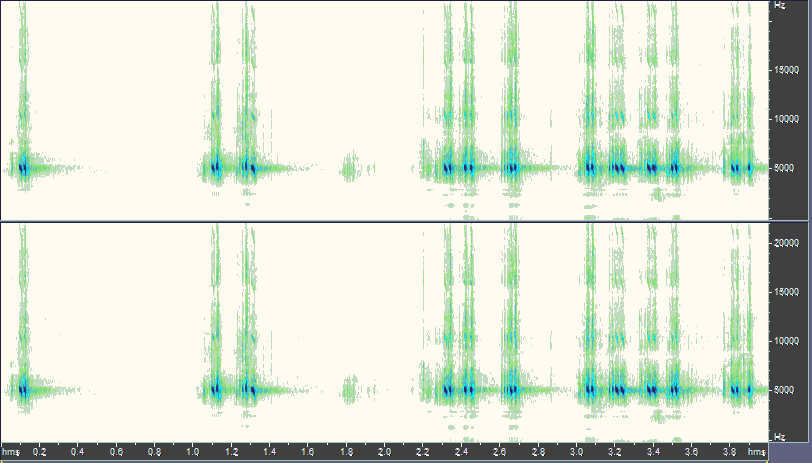Click the 2.4 mark on the time ruler
This screenshot has height=463, width=812.
tap(461, 452)
